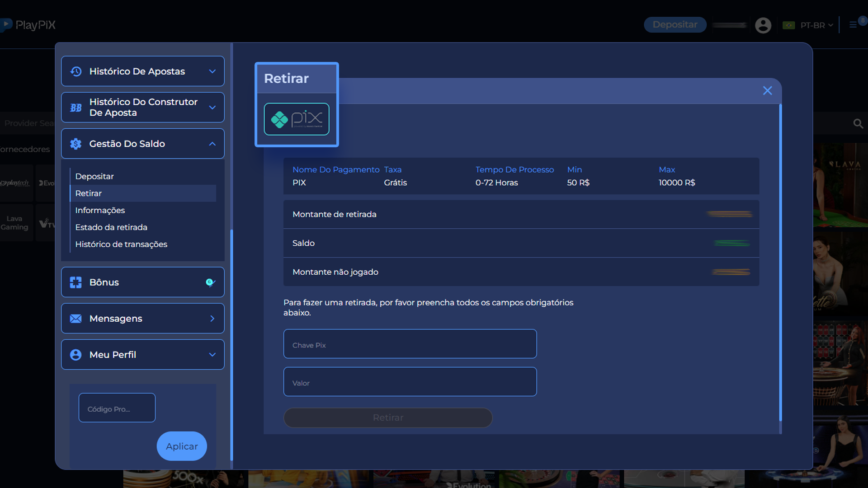This screenshot has height=488, width=868.
Task: Open the hamburger menu with notification badge
Action: [854, 25]
